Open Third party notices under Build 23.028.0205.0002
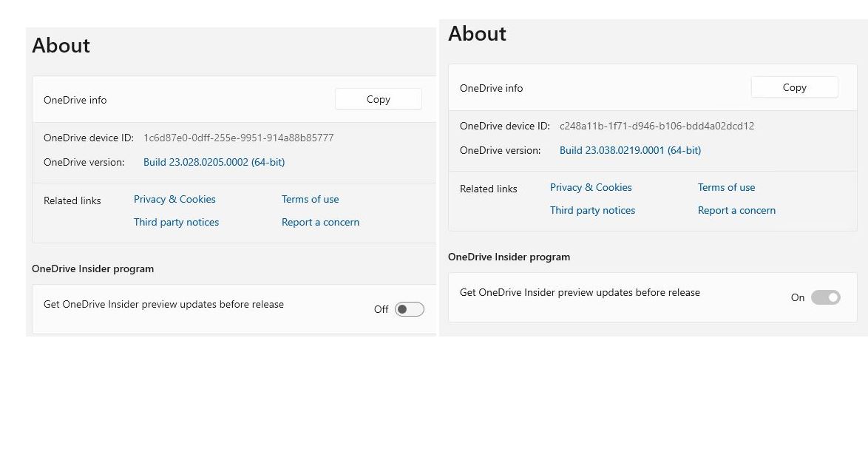This screenshot has width=868, height=466. (176, 222)
